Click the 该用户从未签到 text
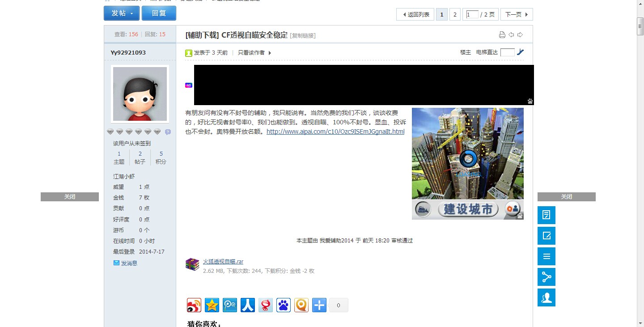This screenshot has width=644, height=327. 132,144
